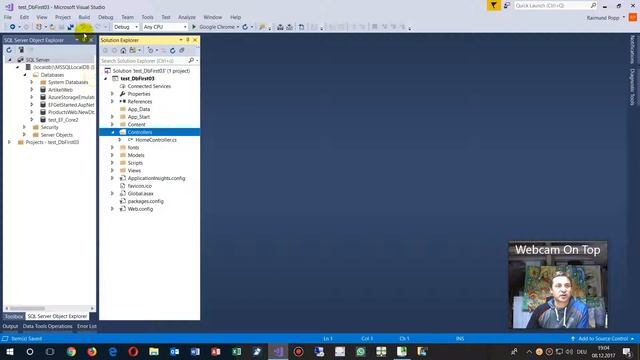Refresh the SQL Server Object Explorer
Viewport: 640px width, 360px height.
click(9, 50)
